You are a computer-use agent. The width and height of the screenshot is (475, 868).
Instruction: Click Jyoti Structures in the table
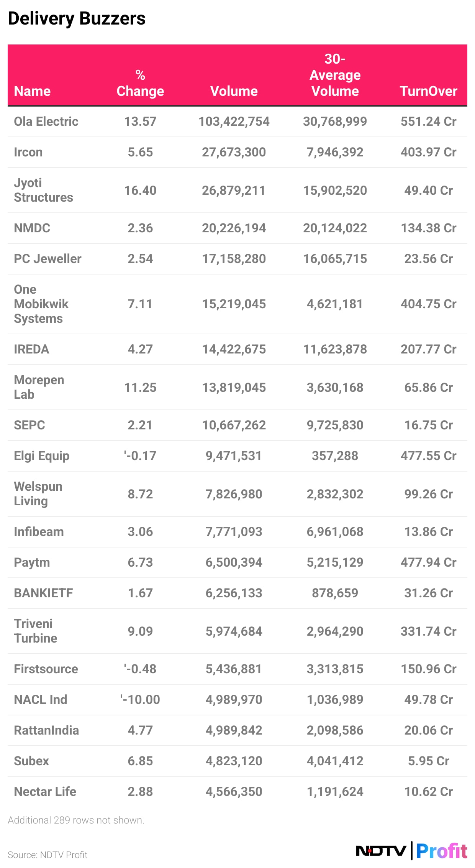pyautogui.click(x=43, y=190)
